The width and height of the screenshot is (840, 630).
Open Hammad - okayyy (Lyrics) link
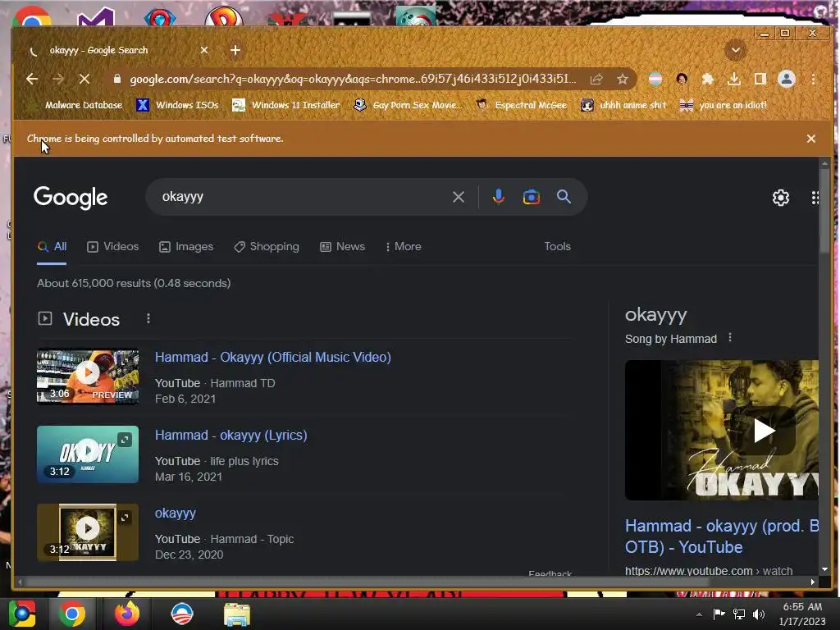[231, 435]
